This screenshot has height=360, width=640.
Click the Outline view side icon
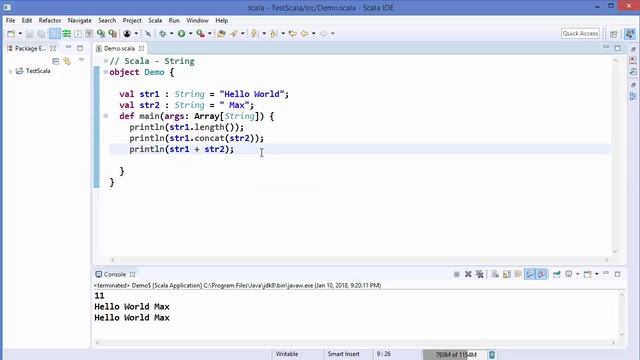coord(633,96)
